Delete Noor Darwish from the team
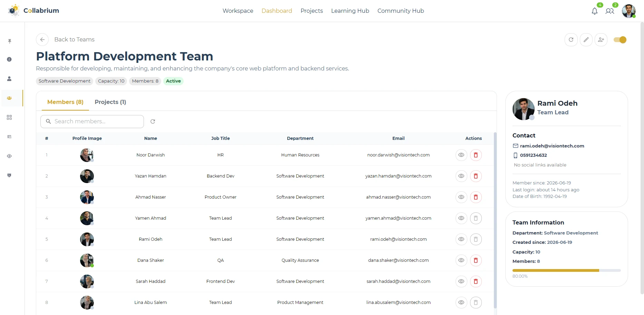The height and width of the screenshot is (315, 644). tap(476, 155)
